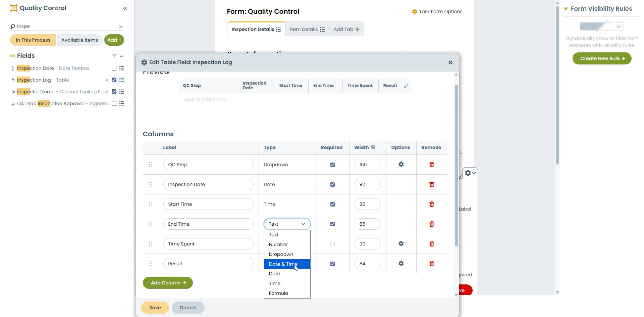The image size is (644, 317).
Task: Click the Create New Rule button
Action: click(x=601, y=58)
